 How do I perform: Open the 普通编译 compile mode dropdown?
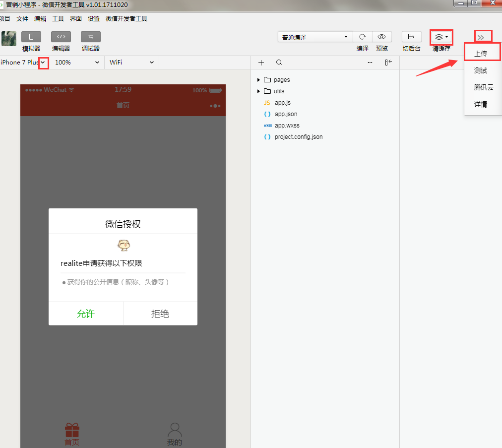click(315, 37)
